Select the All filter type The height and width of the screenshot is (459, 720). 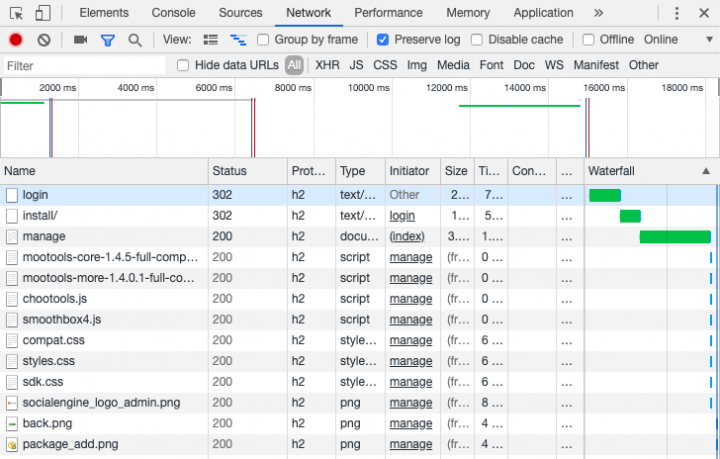pos(294,66)
